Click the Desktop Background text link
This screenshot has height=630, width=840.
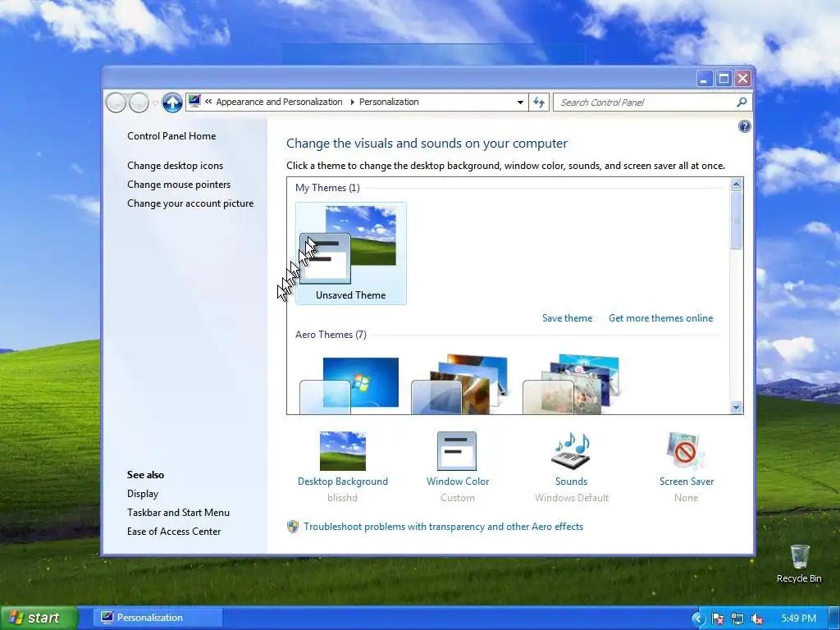pyautogui.click(x=342, y=481)
